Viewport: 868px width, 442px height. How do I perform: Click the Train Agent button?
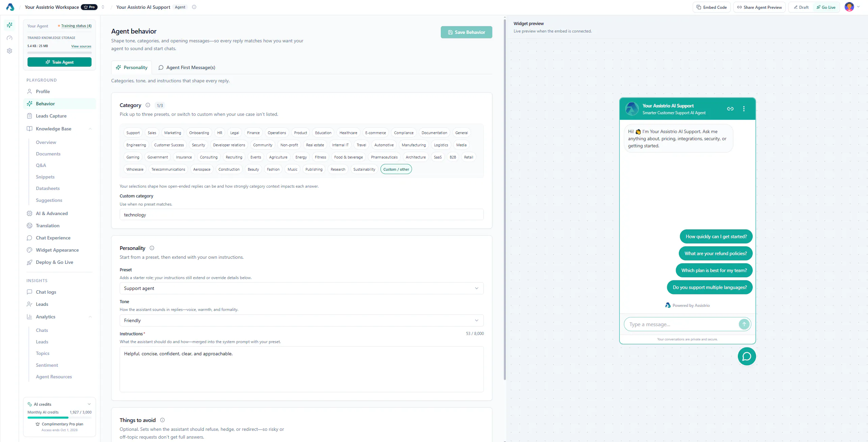pyautogui.click(x=59, y=62)
